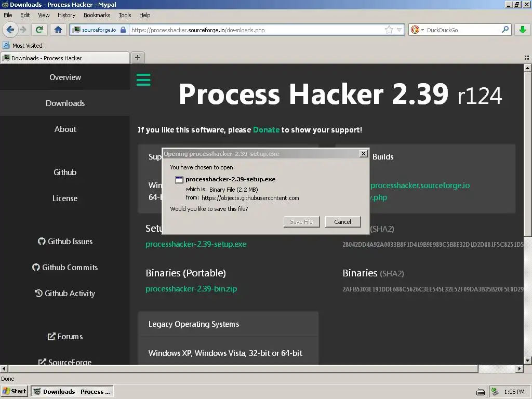The image size is (532, 399).
Task: Reload the page with the refresh icon
Action: coord(39,30)
